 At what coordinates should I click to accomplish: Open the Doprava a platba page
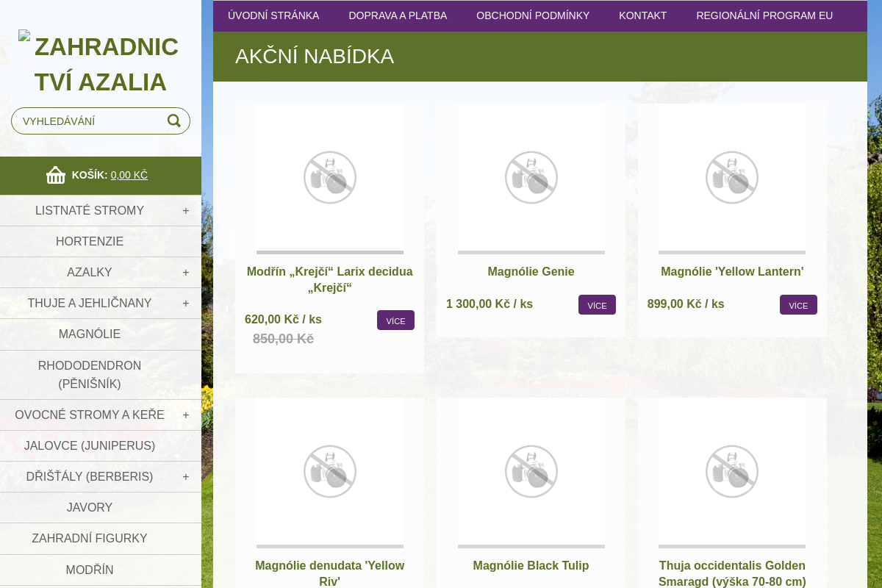pyautogui.click(x=398, y=15)
